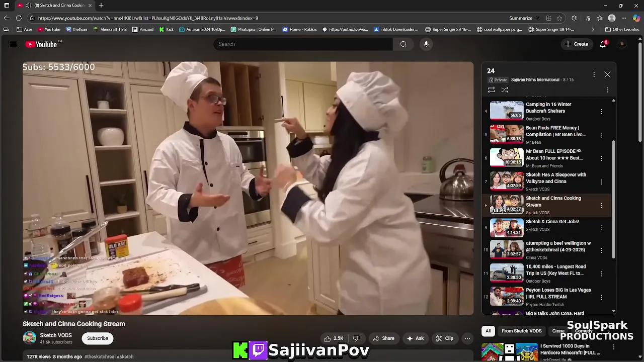Select Sketch & Cinna Get Jobs! playlist title
This screenshot has width=644, height=362.
(x=552, y=222)
